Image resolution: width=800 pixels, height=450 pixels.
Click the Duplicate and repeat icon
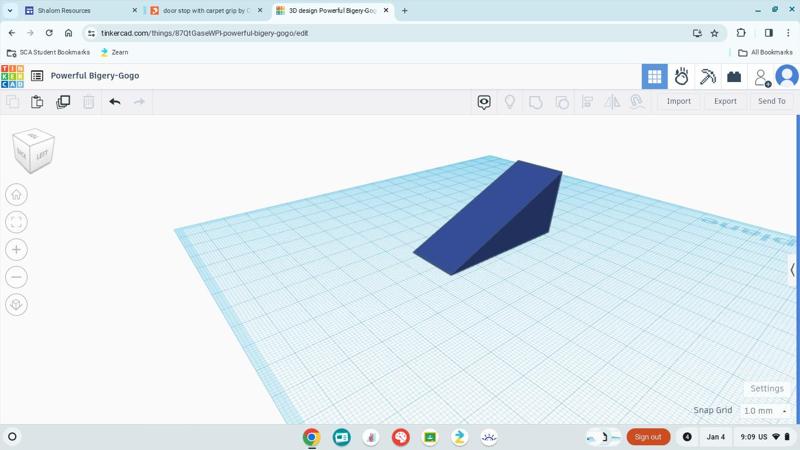tap(63, 101)
